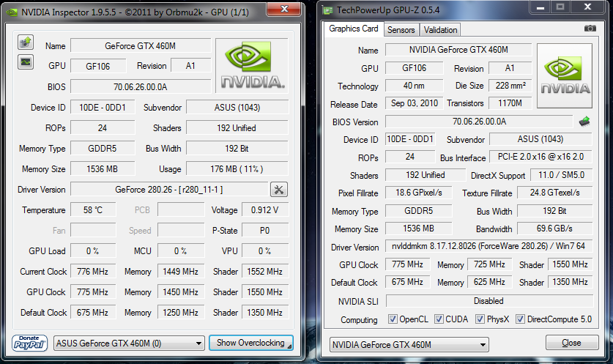The height and width of the screenshot is (364, 613).
Task: Click the NVIDIA logo in GPU-Z
Action: click(565, 76)
